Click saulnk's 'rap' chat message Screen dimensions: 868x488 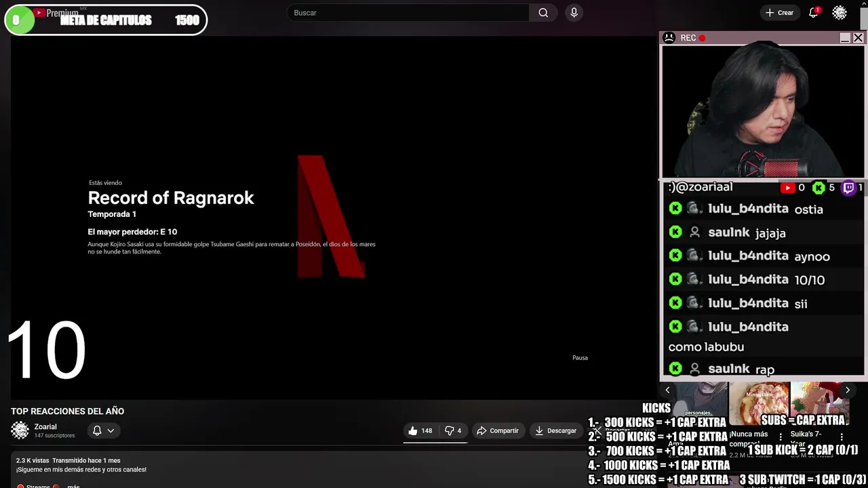pos(765,370)
